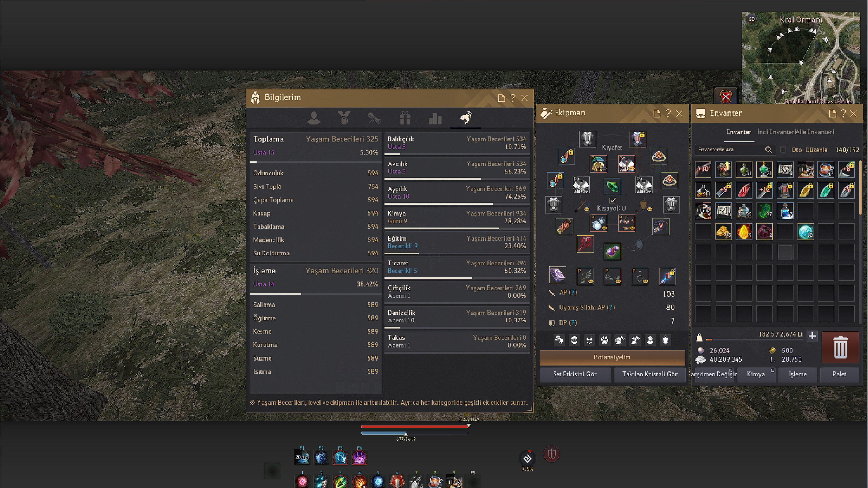Select the gold bars stack of 15
This screenshot has width=868, height=488.
tap(723, 232)
